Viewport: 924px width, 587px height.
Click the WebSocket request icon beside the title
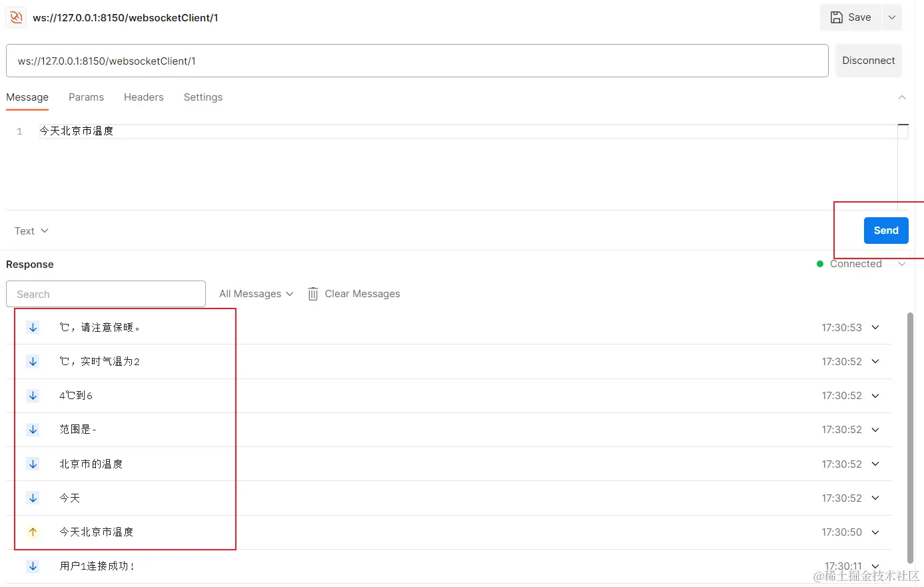(x=16, y=17)
